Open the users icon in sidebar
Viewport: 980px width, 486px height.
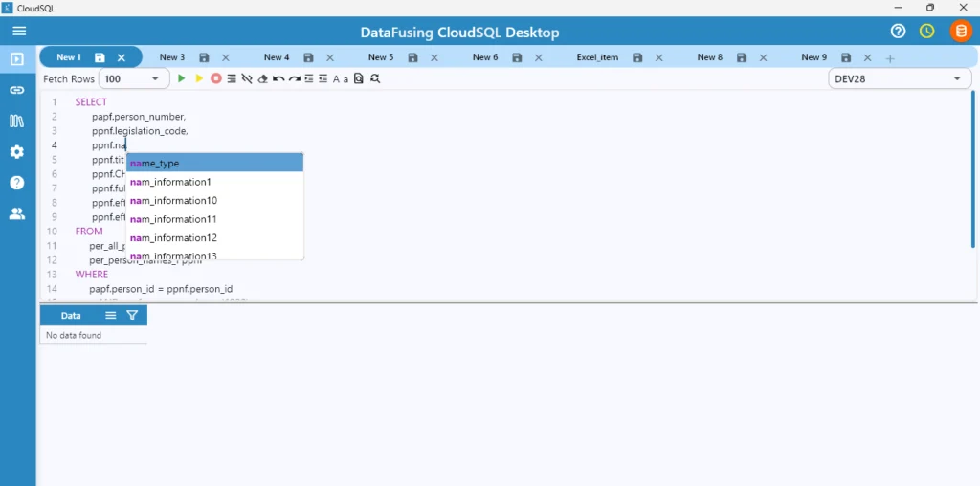pos(17,213)
